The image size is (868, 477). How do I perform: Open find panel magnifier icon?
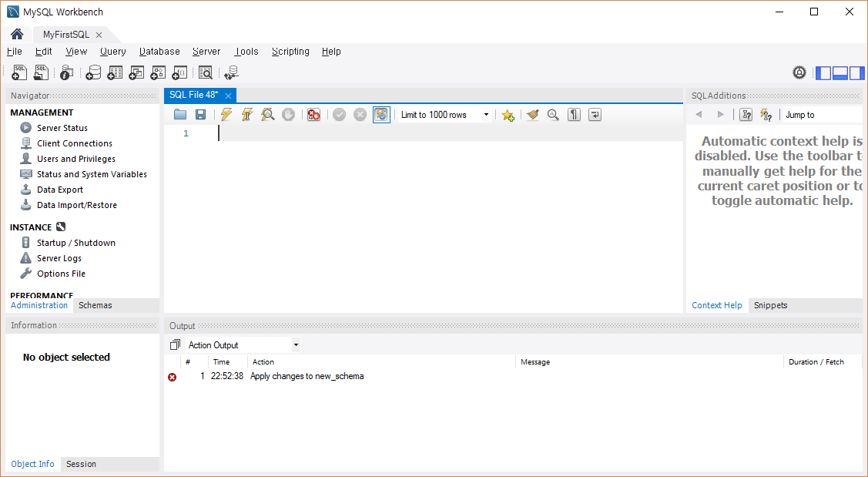(553, 115)
